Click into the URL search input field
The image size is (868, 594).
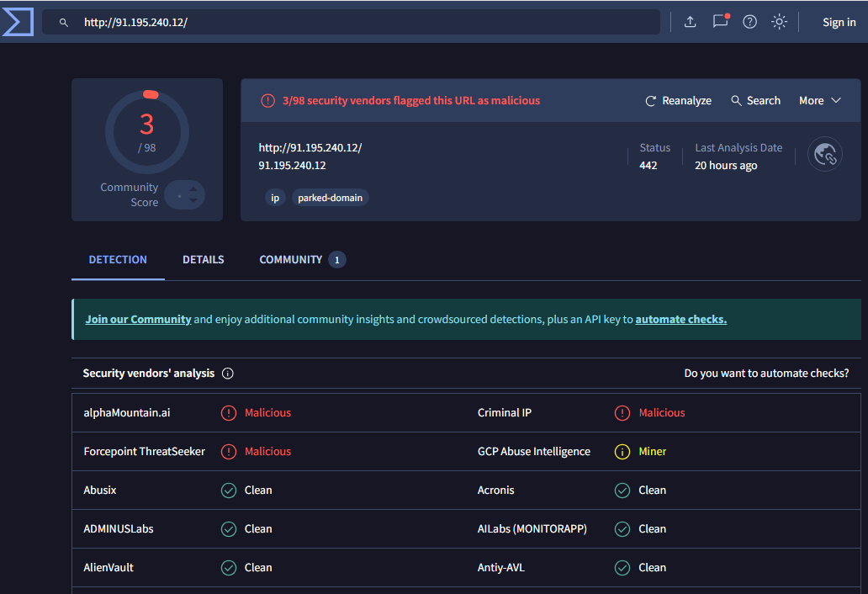[362, 23]
